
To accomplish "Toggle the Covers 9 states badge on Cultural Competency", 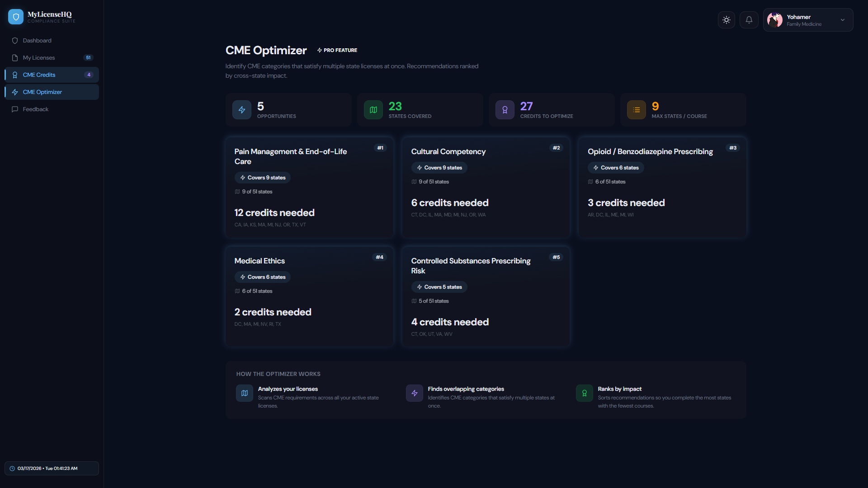I will coord(439,168).
